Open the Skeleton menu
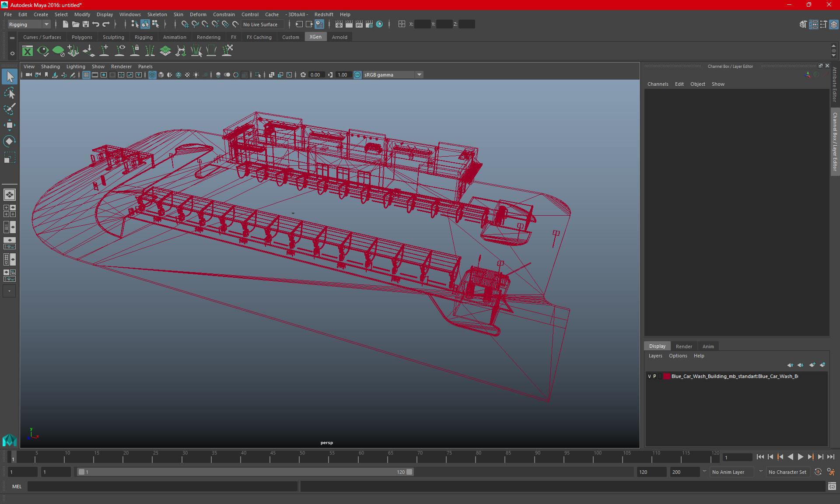Image resolution: width=840 pixels, height=504 pixels. pos(157,14)
